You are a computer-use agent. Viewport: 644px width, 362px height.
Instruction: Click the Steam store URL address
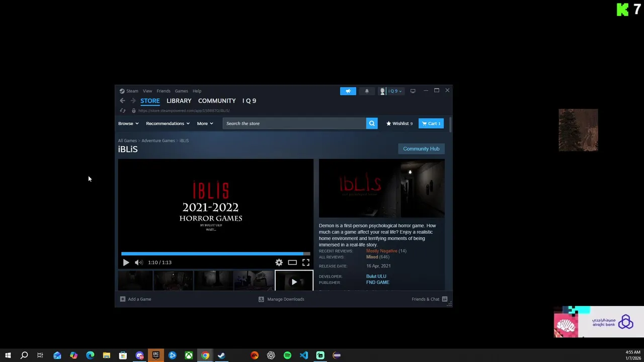tap(184, 111)
